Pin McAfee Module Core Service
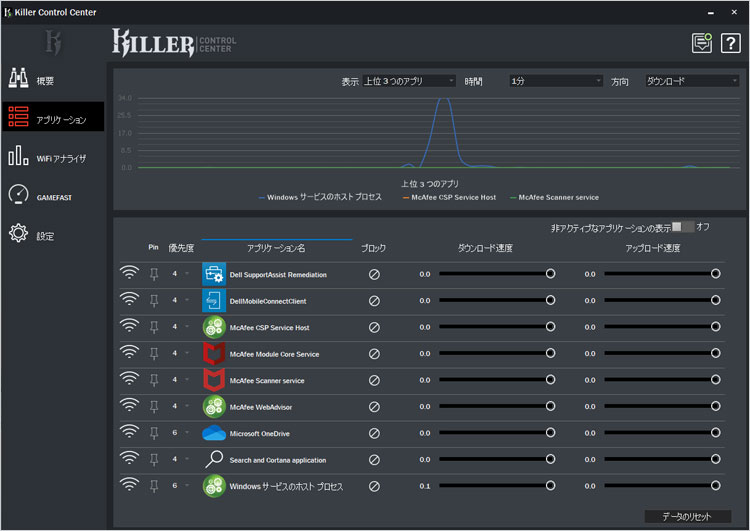This screenshot has width=750, height=531. click(154, 354)
